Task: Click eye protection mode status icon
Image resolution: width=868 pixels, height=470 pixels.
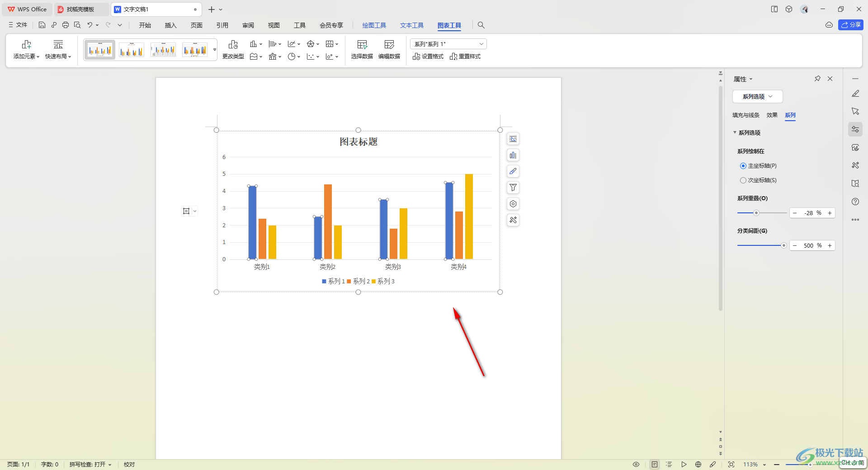Action: tap(636, 465)
